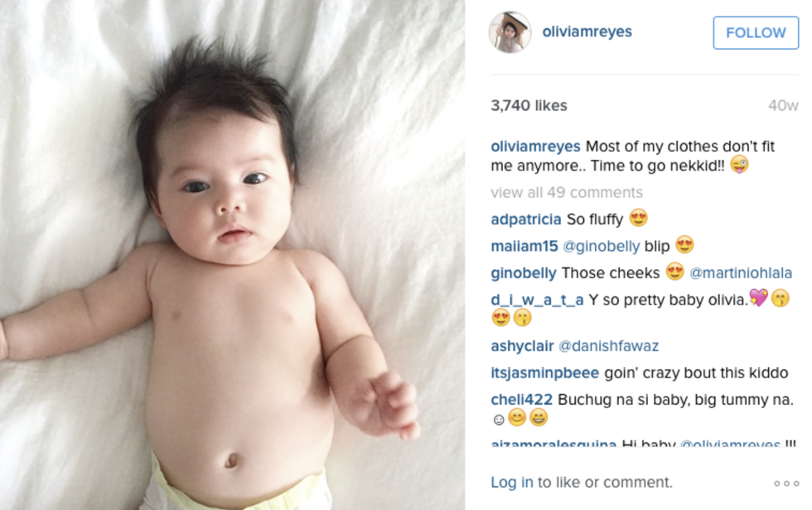812x510 pixels.
Task: Open itsjasminpbeee commenter profile
Action: [x=545, y=373]
